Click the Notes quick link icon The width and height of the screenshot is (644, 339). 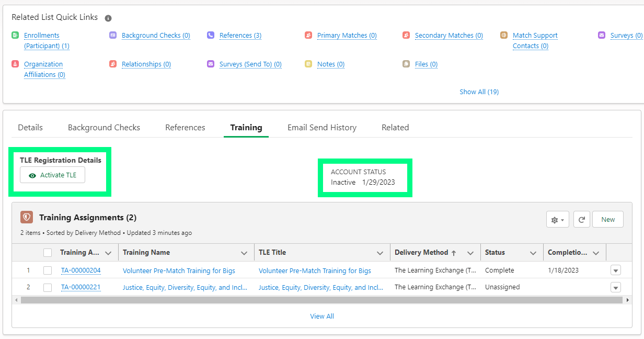[308, 64]
